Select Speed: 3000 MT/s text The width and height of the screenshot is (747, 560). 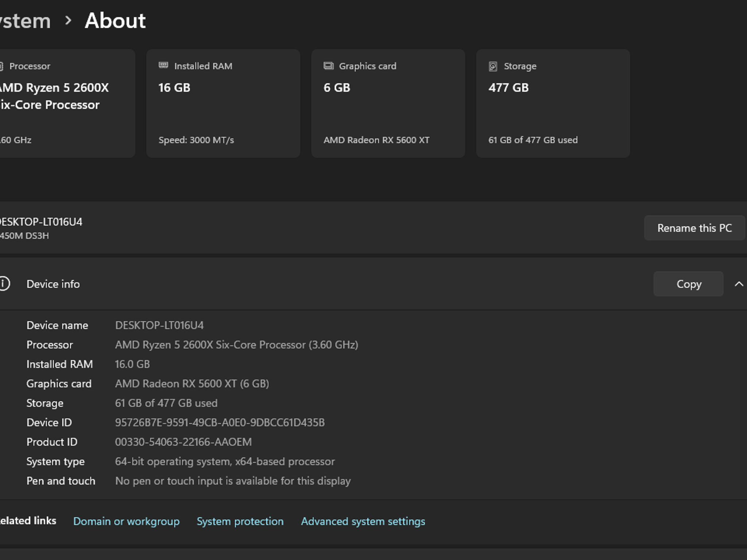pos(196,140)
